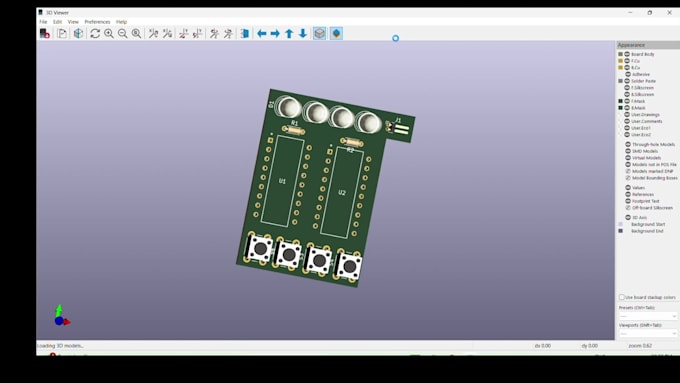Rotate board Y clockwise icon
Screen dimensions: 680x383
point(184,33)
